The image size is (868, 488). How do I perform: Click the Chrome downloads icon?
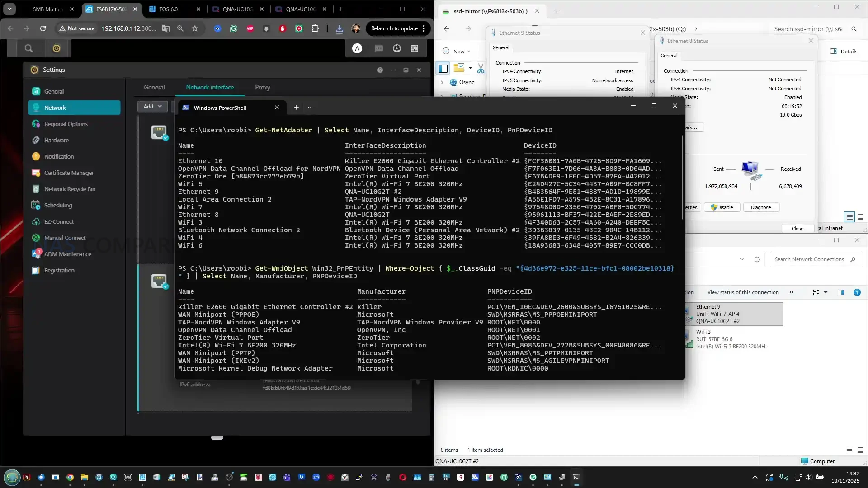[339, 28]
